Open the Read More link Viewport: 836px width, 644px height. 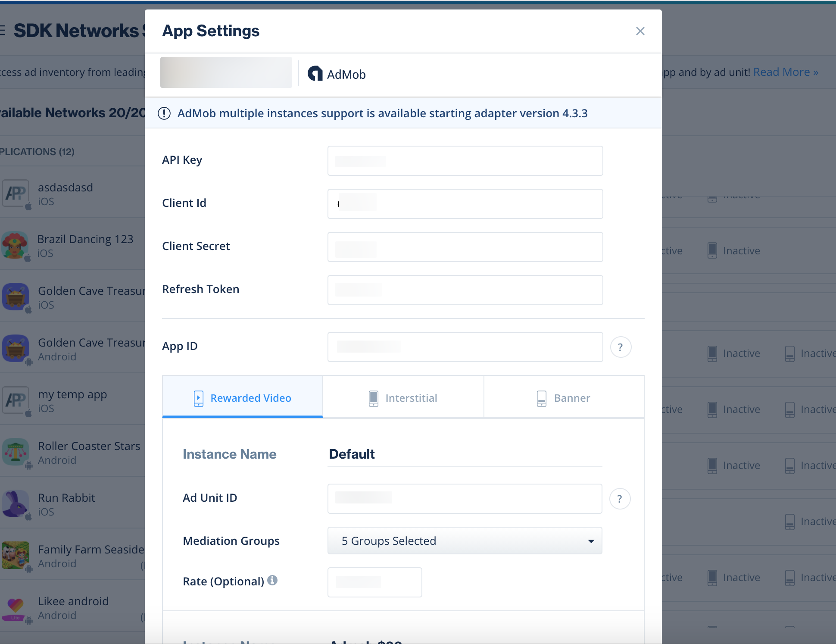785,72
